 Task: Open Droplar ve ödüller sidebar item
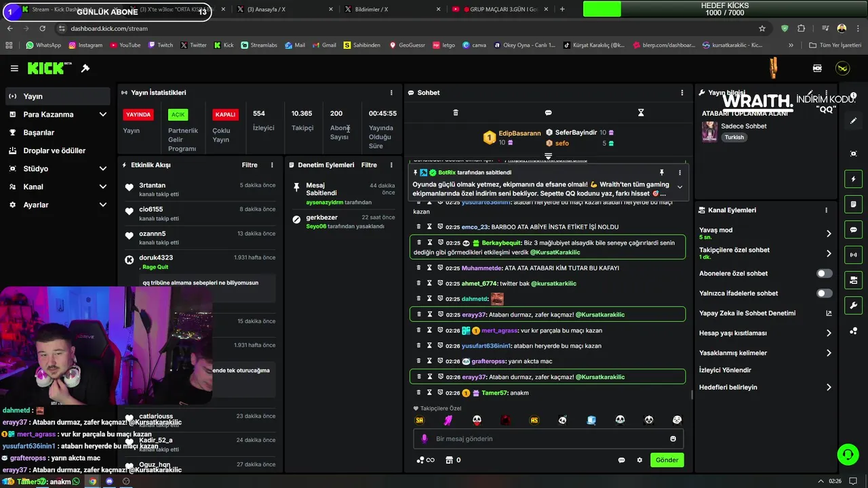(x=58, y=150)
